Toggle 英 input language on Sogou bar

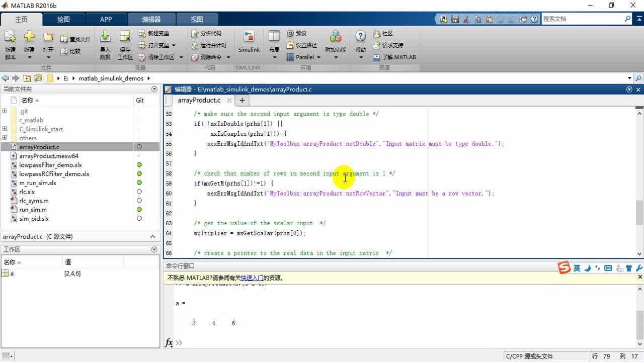(576, 267)
